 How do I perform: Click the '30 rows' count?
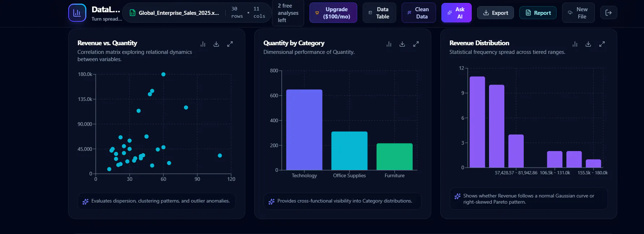click(237, 13)
